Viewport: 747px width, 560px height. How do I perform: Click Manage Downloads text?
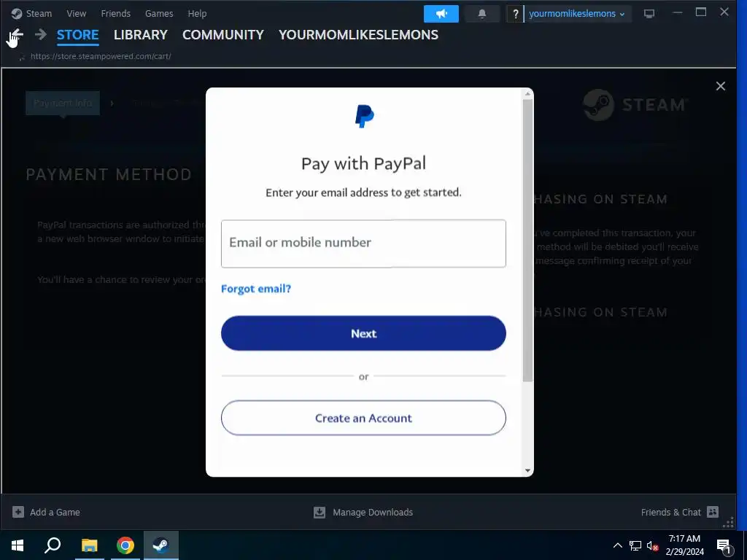coord(373,512)
